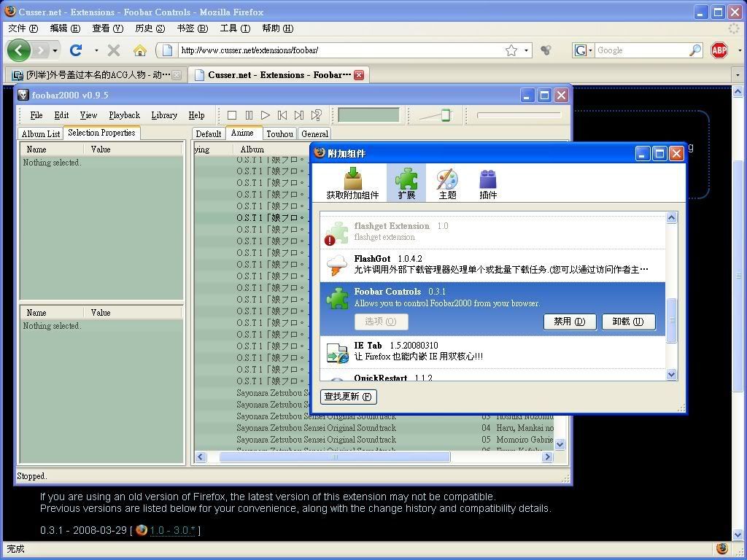Click the playlist scroll right arrow
The image size is (747, 560).
coord(547,457)
